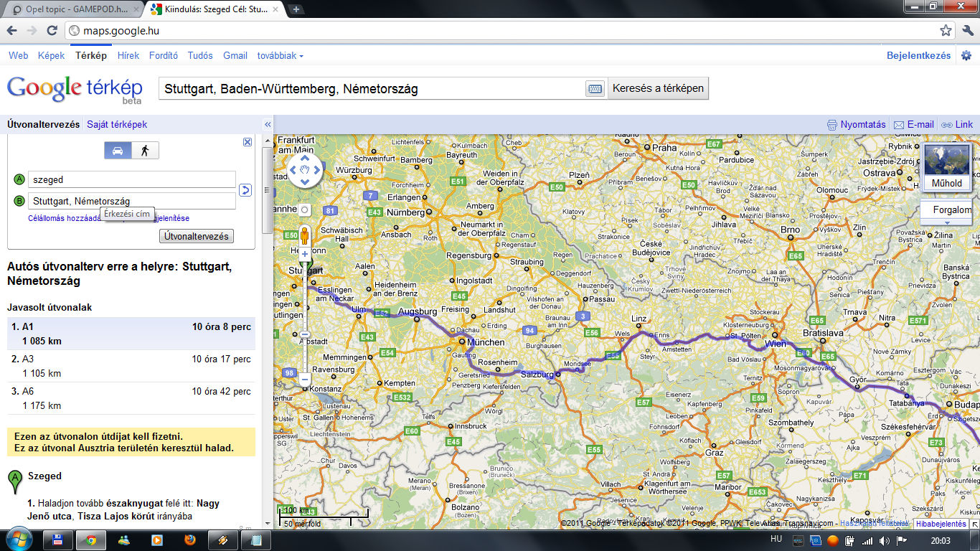Switch to walking directions icon

(x=145, y=151)
